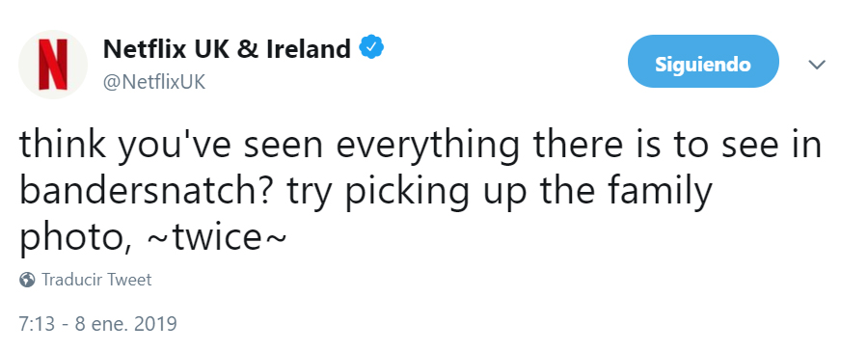This screenshot has height=351, width=868.
Task: Click the word Ireland in account name
Action: tap(309, 49)
